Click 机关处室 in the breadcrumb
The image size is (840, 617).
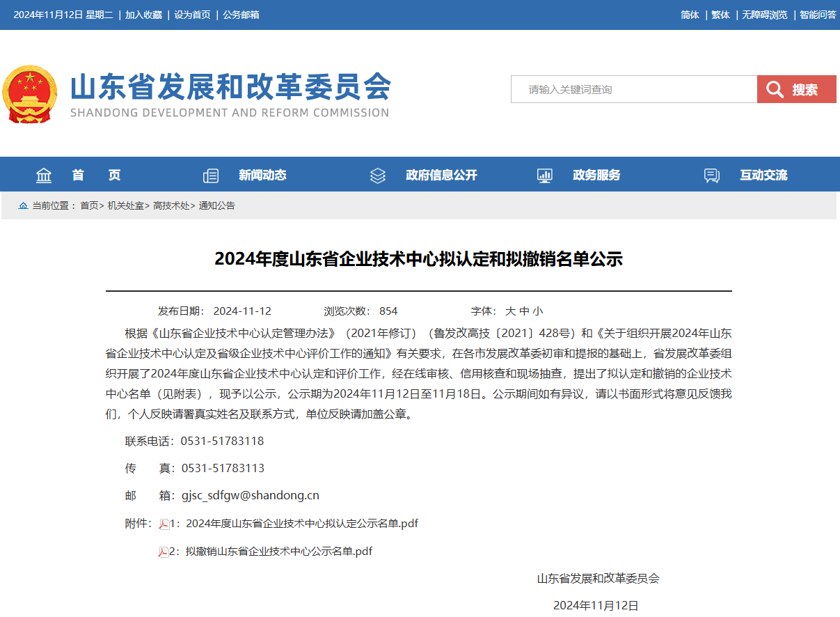[125, 205]
